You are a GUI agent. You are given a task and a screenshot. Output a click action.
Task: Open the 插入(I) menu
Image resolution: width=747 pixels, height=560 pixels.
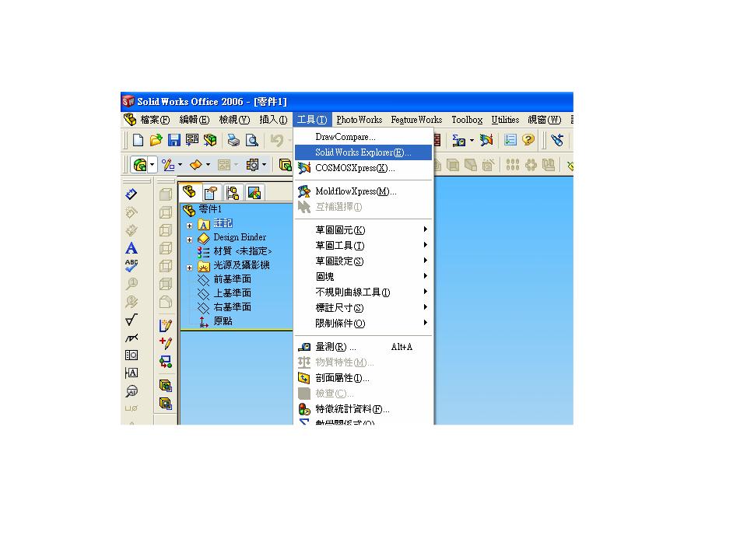[x=273, y=120]
